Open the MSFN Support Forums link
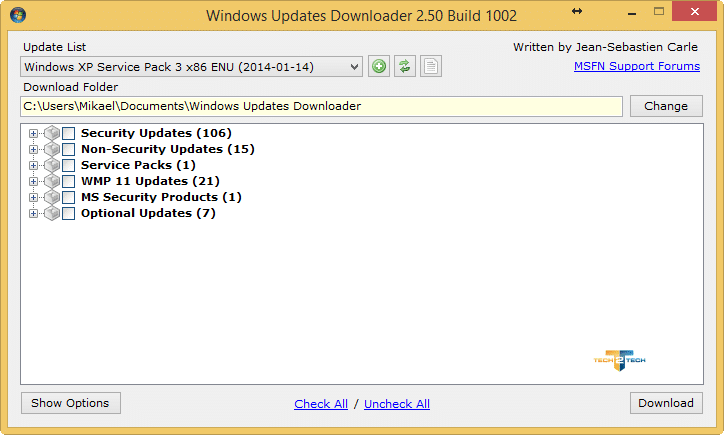The image size is (724, 435). [637, 66]
